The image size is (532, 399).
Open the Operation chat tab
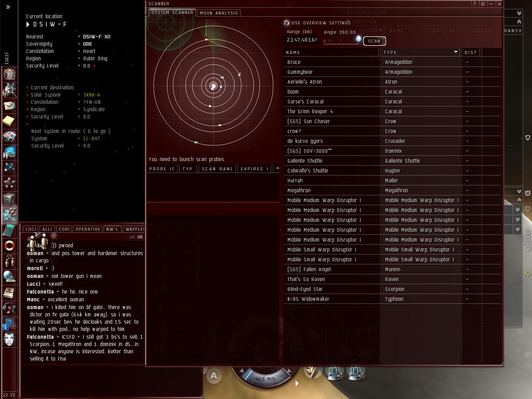point(87,229)
